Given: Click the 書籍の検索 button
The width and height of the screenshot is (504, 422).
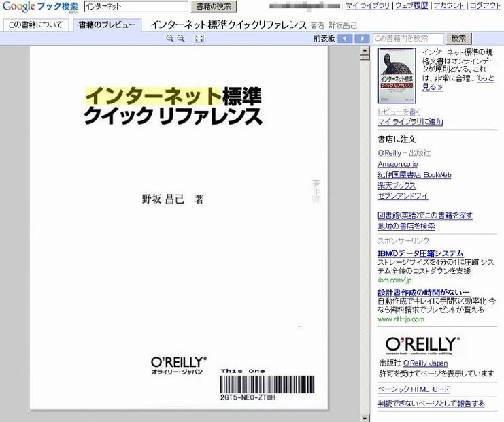Looking at the screenshot, I should [214, 6].
